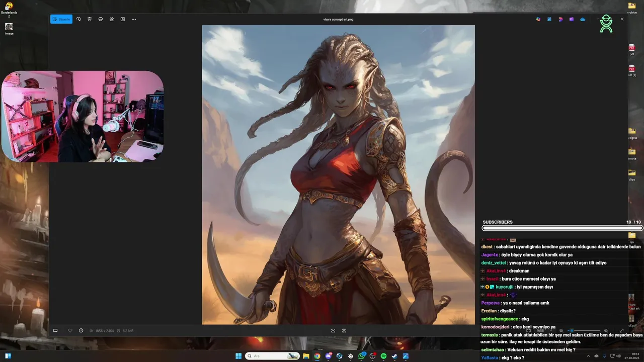
Task: Click the volume icon in system tray
Action: (x=618, y=356)
